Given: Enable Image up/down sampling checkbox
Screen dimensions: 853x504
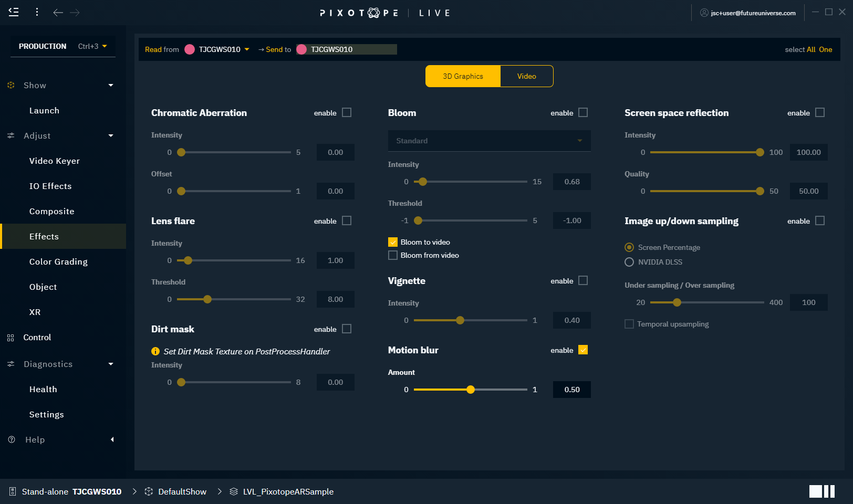Looking at the screenshot, I should 820,220.
